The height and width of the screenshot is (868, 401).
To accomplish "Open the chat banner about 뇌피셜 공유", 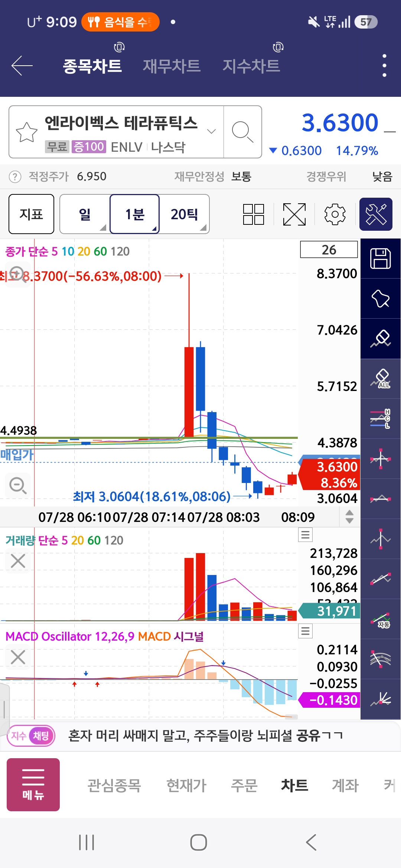I will pyautogui.click(x=205, y=736).
